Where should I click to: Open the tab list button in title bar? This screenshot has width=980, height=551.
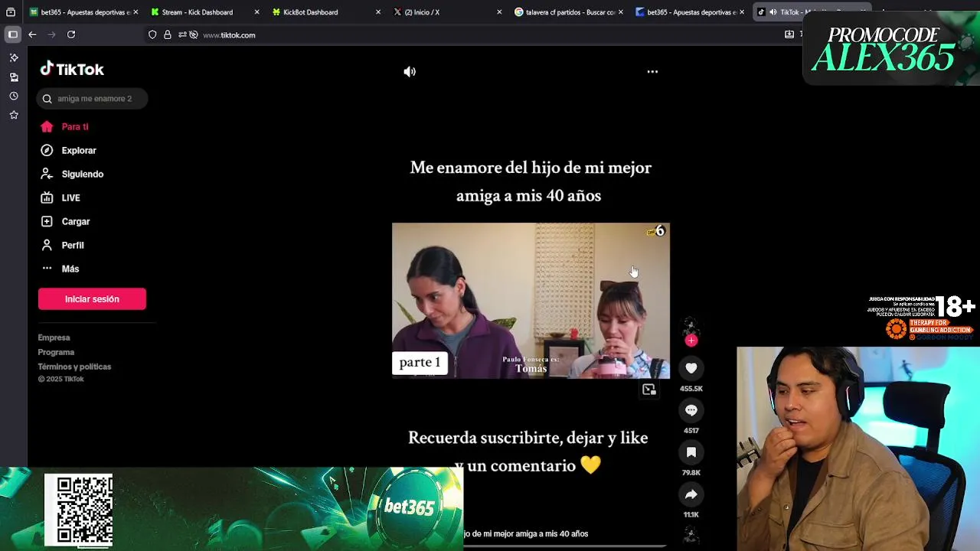pos(11,12)
